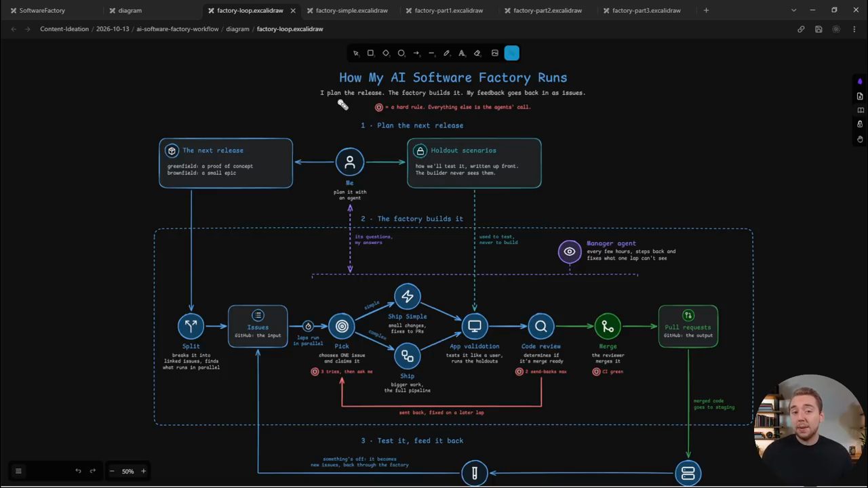Switch to the factory-simple.excalidraw tab
This screenshot has height=488, width=868.
coord(351,10)
